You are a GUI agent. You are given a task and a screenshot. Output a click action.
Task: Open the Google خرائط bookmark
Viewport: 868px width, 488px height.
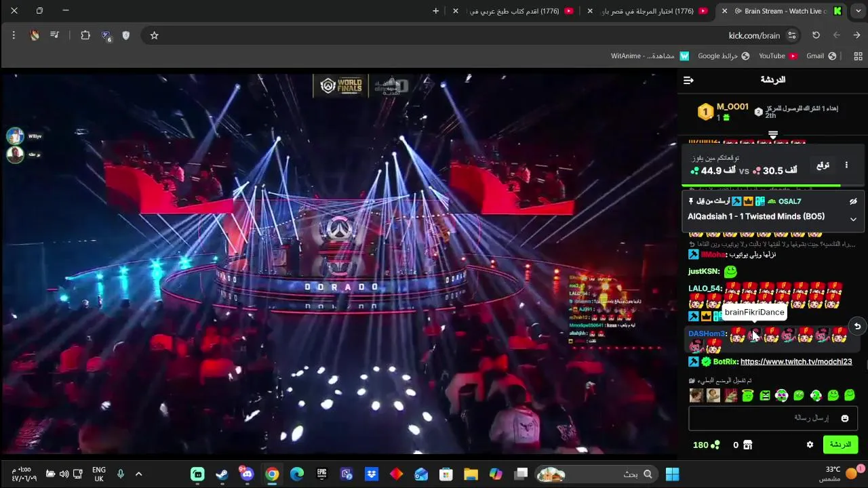[724, 56]
